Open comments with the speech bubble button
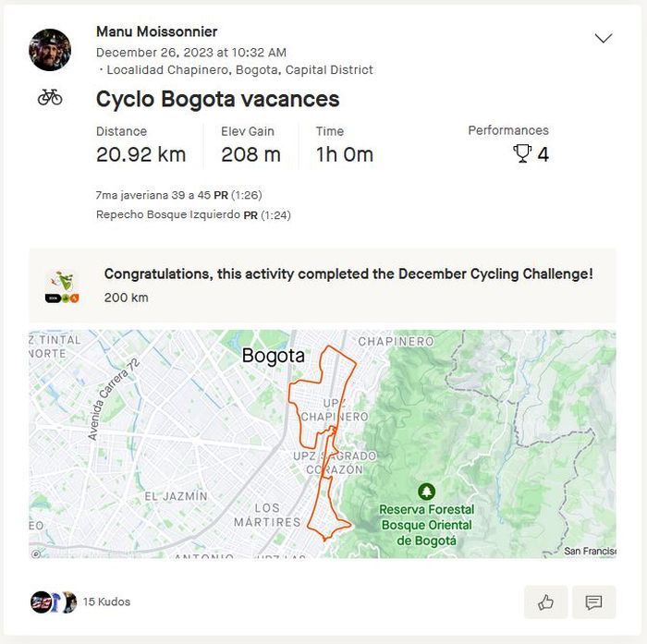 593,602
